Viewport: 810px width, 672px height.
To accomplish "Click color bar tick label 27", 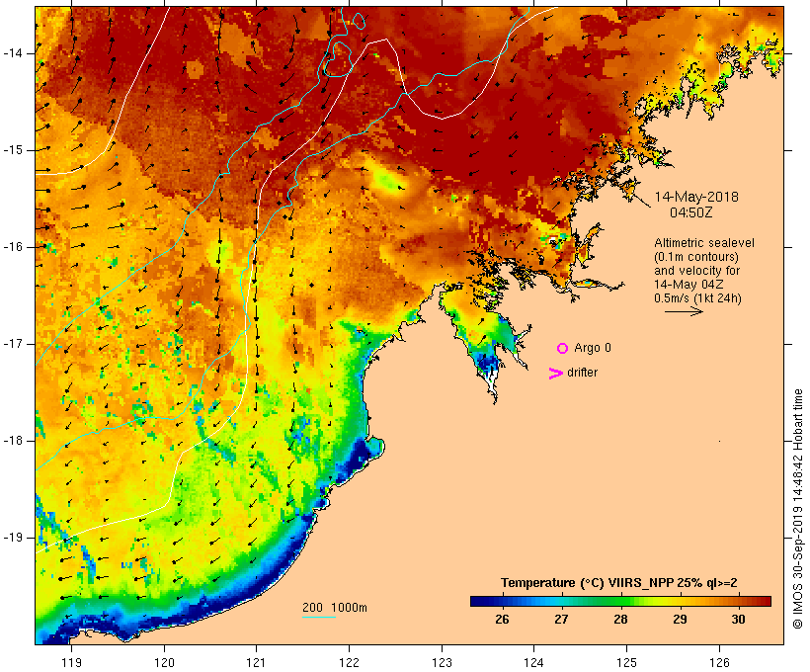I will point(561,619).
